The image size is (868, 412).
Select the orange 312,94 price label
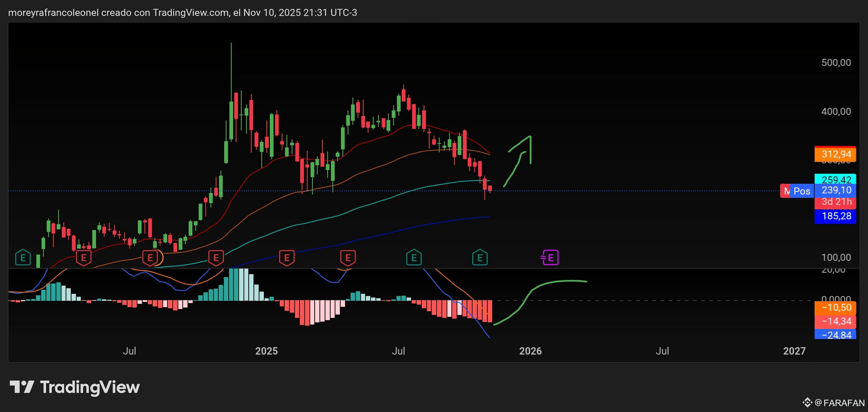tap(835, 154)
